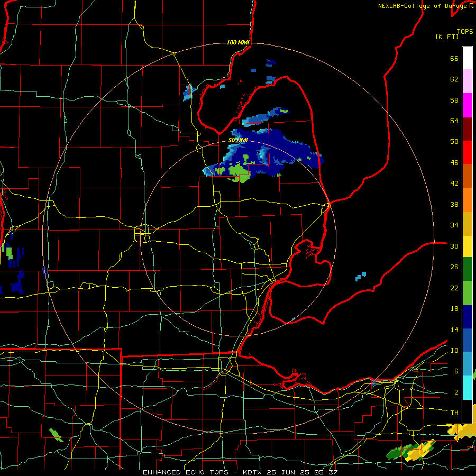
Task: Click the 100 NMI range ring label
Action: pos(238,42)
